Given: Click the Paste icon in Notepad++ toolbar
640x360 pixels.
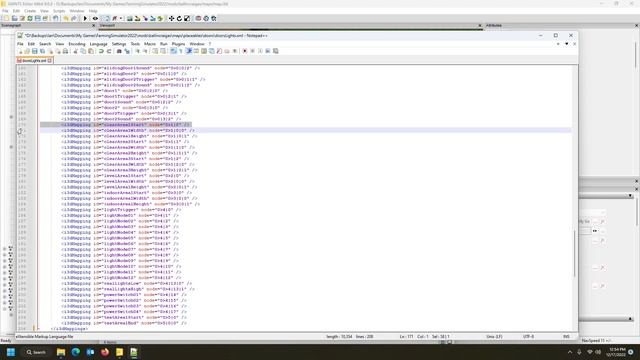Looking at the screenshot, I should (91, 51).
